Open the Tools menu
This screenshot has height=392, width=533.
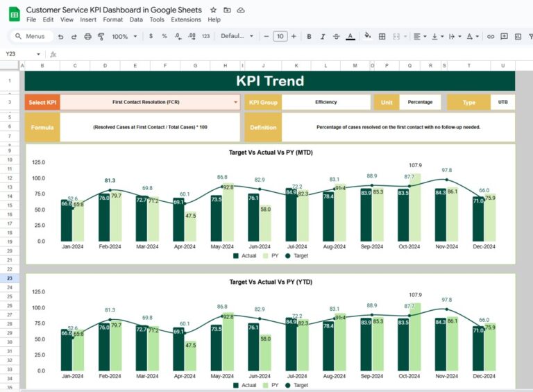[x=157, y=19]
